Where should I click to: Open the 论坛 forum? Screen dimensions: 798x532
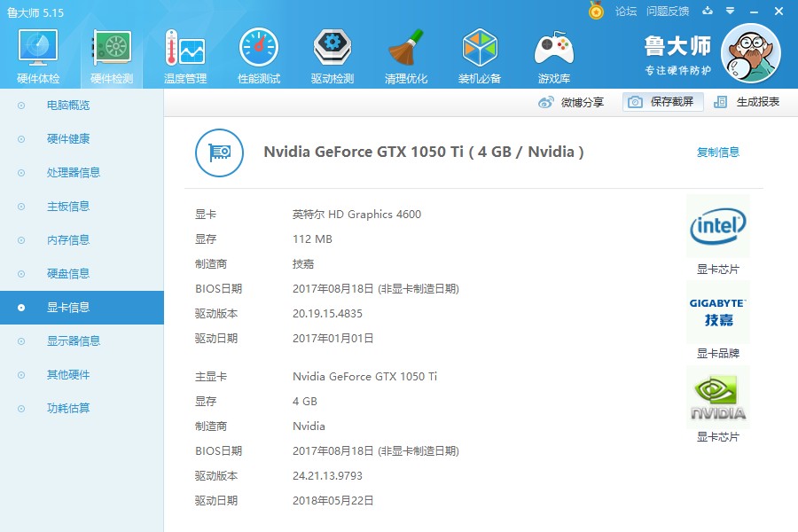pyautogui.click(x=627, y=12)
